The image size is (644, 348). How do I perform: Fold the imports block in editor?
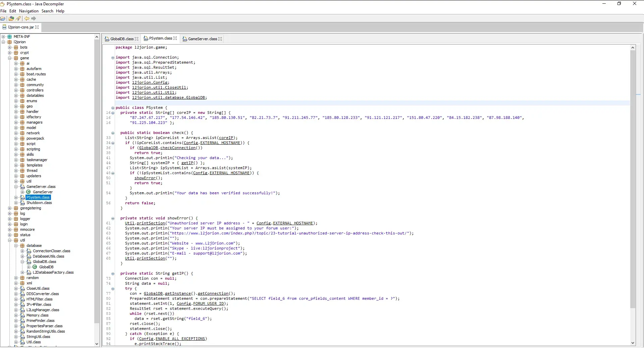point(113,58)
